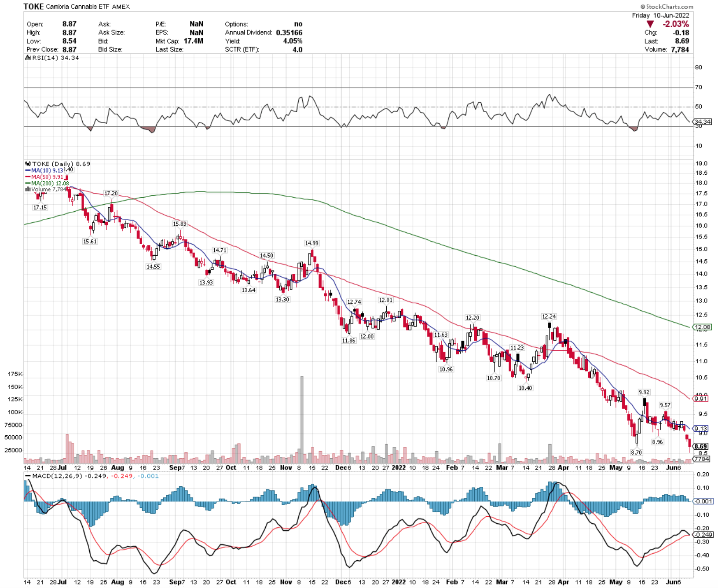Viewport: 718px width, 588px height.
Task: Click the 15.61 price low annotation
Action: point(90,241)
